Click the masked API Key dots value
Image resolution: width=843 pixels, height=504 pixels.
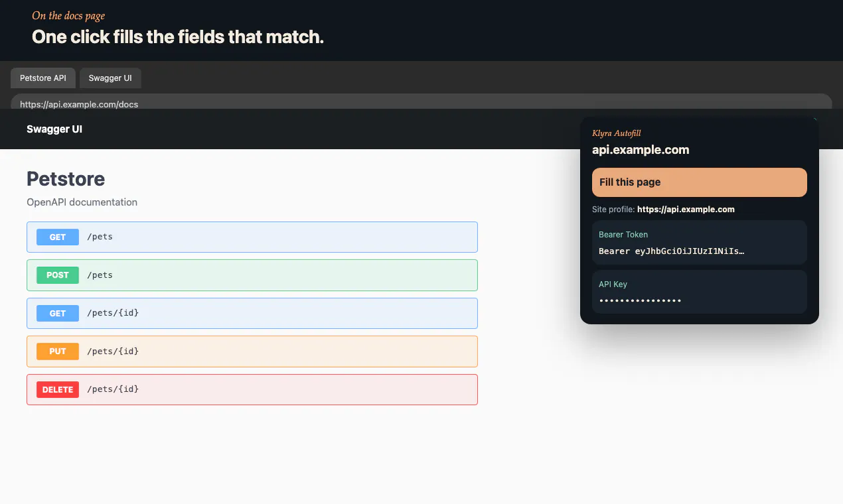(x=640, y=301)
